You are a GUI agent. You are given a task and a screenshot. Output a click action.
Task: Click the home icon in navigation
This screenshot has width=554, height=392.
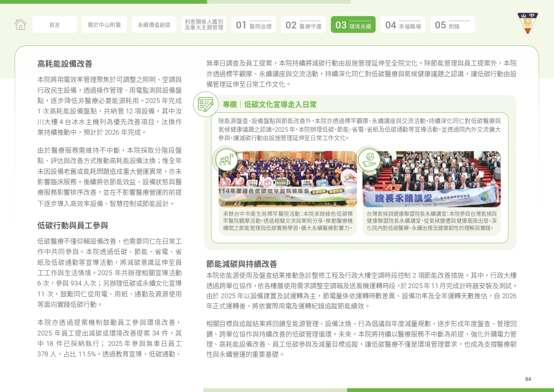point(20,24)
